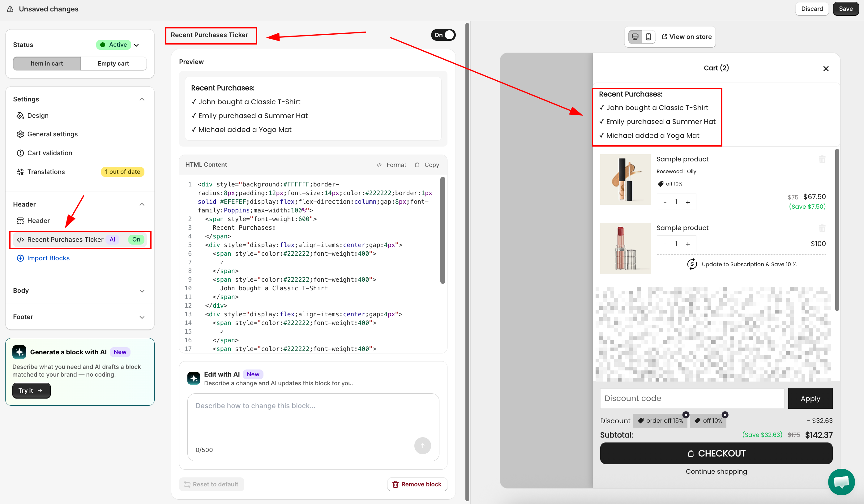This screenshot has width=864, height=504.
Task: Open the Header block item
Action: click(80, 220)
